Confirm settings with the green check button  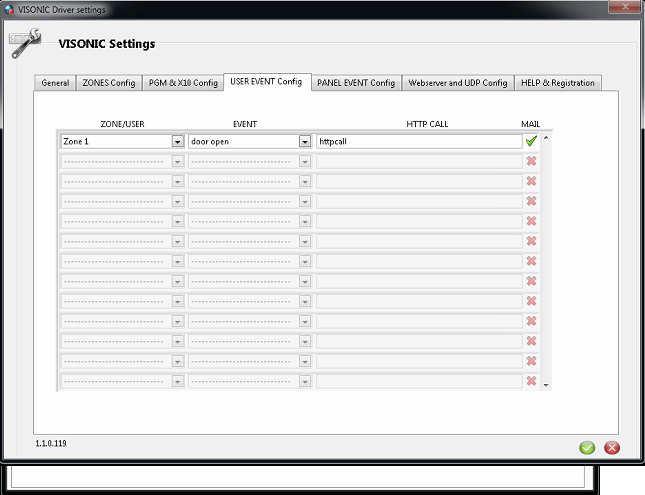pyautogui.click(x=587, y=448)
